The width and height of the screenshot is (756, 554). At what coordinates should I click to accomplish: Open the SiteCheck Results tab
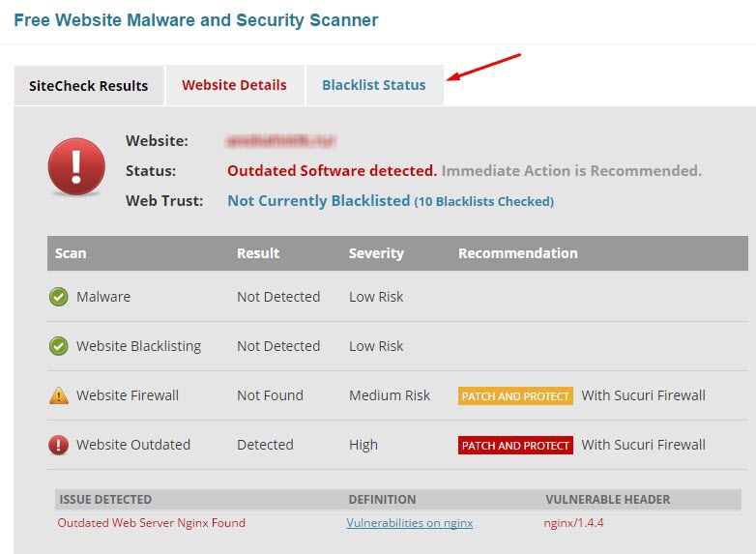pyautogui.click(x=89, y=86)
